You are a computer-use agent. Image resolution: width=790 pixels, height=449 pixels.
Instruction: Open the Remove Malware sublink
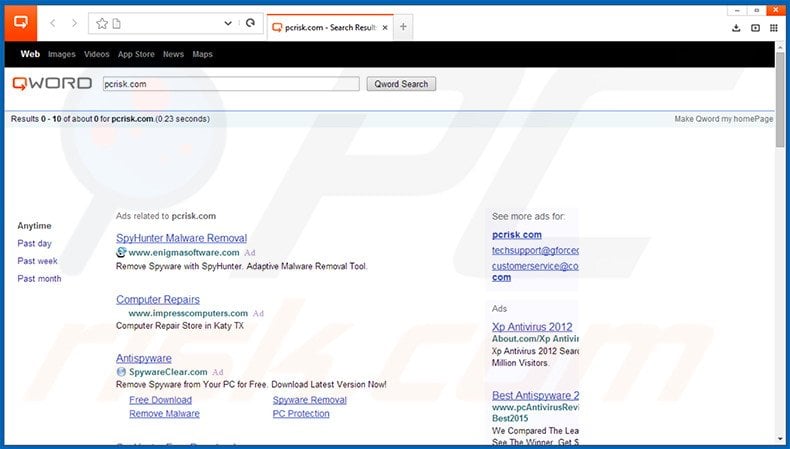click(164, 414)
